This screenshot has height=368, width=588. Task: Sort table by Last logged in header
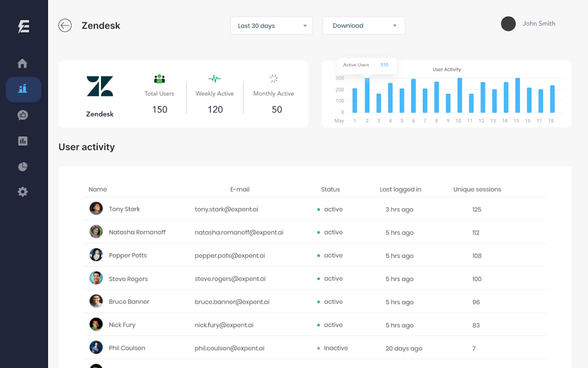coord(400,189)
